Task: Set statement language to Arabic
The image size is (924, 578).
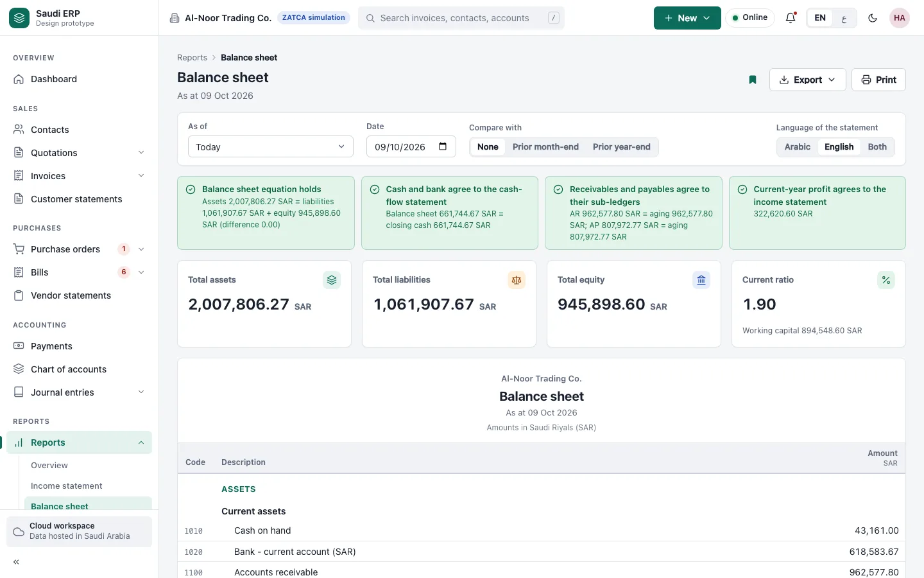Action: (798, 147)
